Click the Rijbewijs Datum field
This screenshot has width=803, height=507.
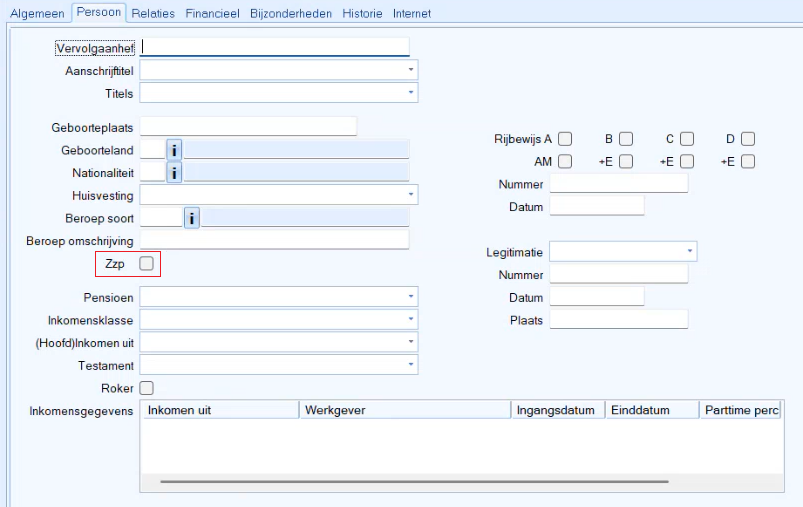(597, 206)
